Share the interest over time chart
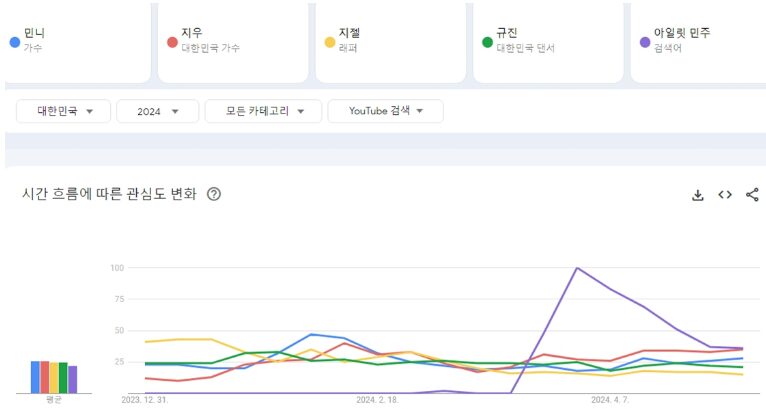Viewport: 766px width, 409px height. 752,194
